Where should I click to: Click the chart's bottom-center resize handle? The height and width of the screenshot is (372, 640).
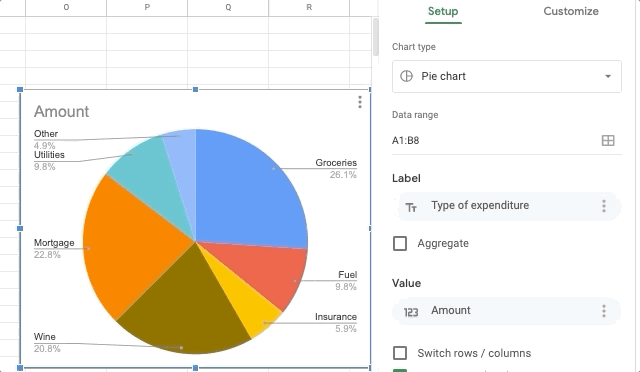(x=195, y=368)
